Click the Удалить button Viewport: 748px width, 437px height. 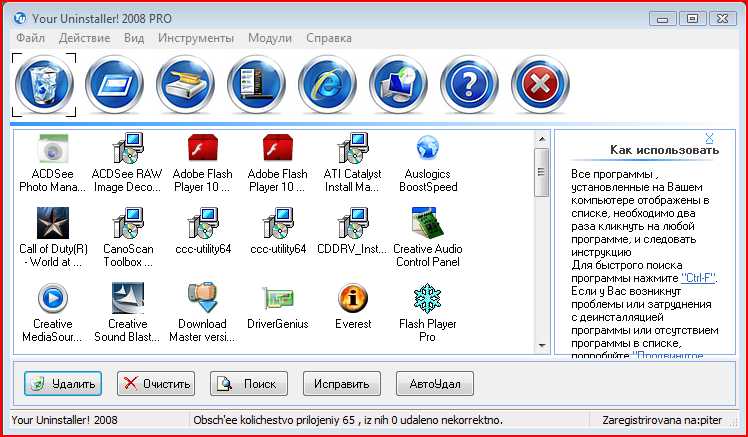point(63,384)
